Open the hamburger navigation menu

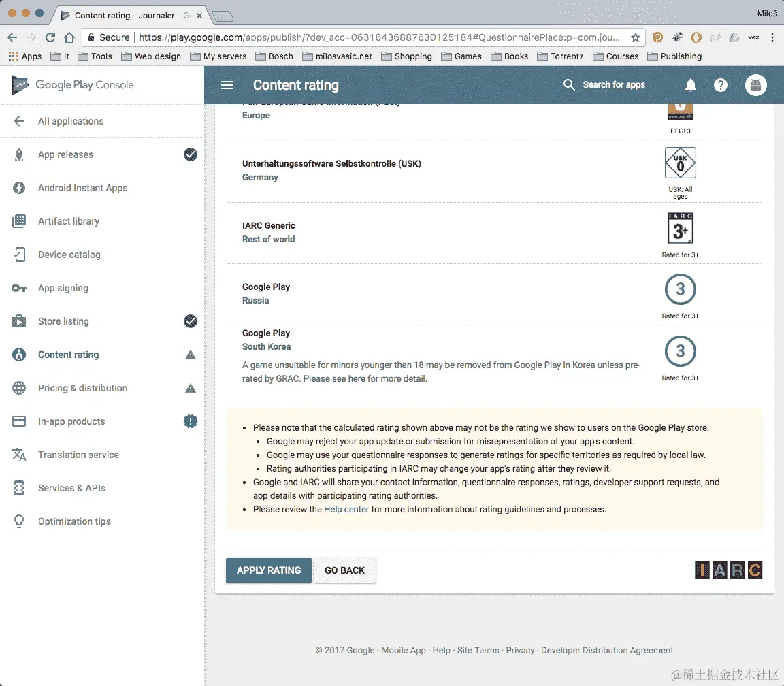227,85
